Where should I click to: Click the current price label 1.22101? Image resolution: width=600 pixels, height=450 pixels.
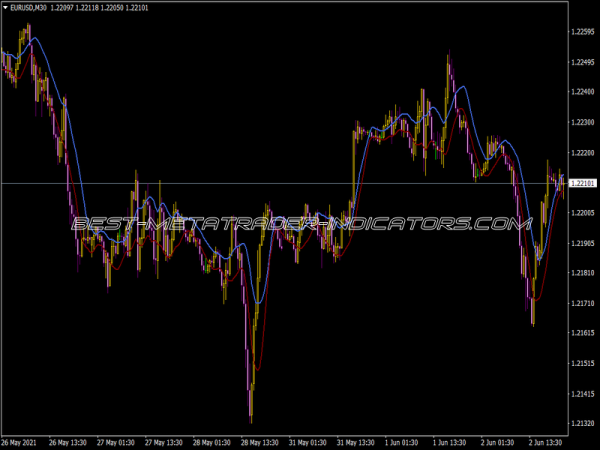pos(581,184)
